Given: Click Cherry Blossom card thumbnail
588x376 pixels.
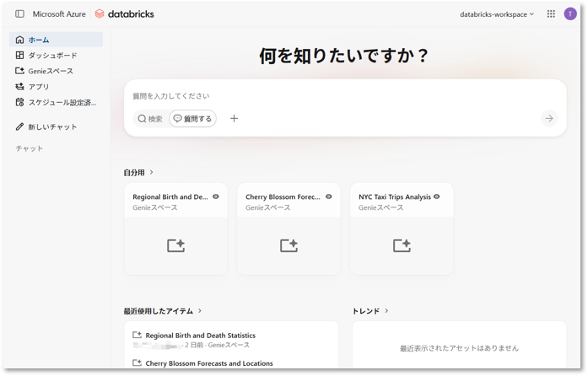Looking at the screenshot, I should point(289,246).
